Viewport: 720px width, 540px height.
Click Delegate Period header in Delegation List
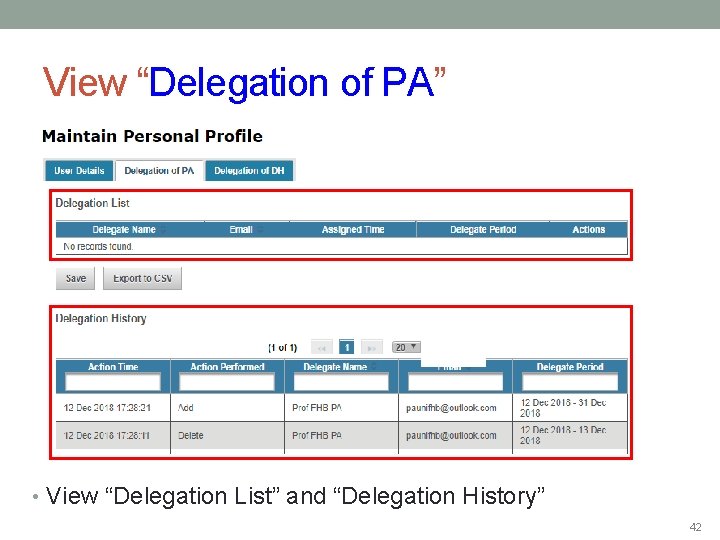(483, 229)
